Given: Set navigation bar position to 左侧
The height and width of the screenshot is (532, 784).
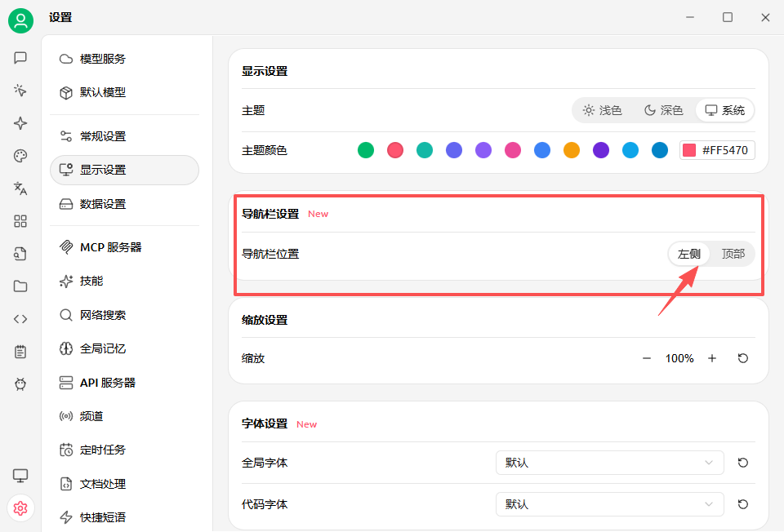Looking at the screenshot, I should (689, 254).
